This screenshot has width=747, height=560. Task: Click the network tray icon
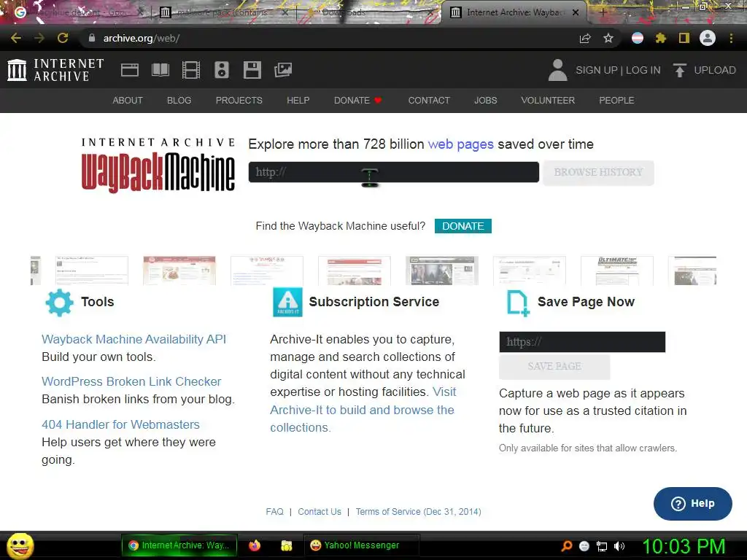[602, 546]
